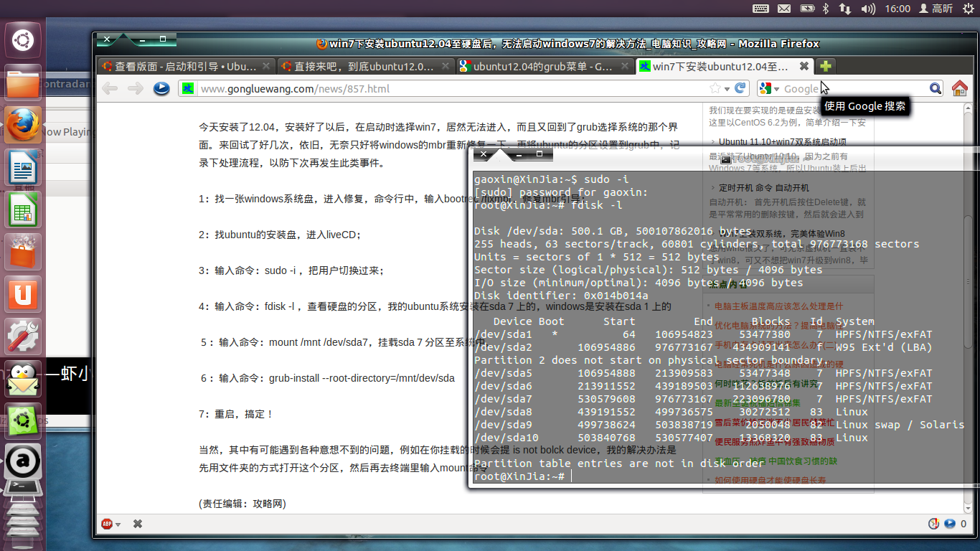
Task: Click Firefox back arrow button
Action: point(110,88)
